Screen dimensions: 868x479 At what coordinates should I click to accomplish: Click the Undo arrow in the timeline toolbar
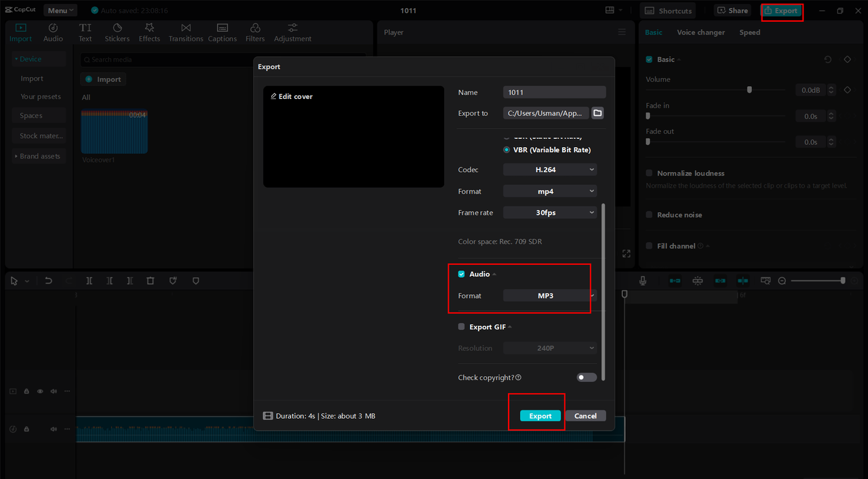click(x=48, y=280)
